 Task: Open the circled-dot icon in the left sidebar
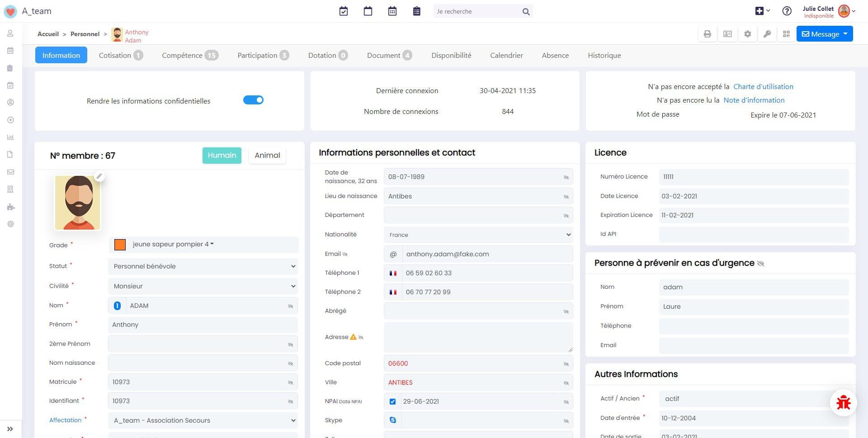pos(10,120)
